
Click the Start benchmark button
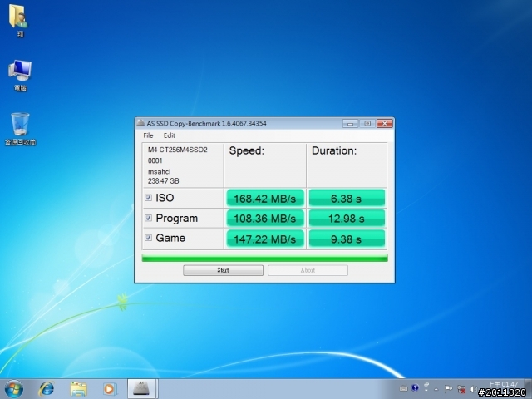[224, 270]
